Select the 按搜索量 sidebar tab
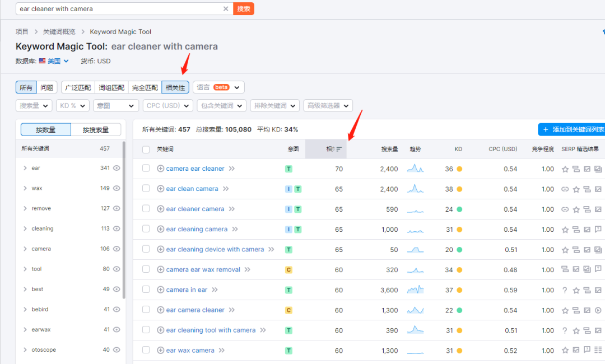 (96, 129)
